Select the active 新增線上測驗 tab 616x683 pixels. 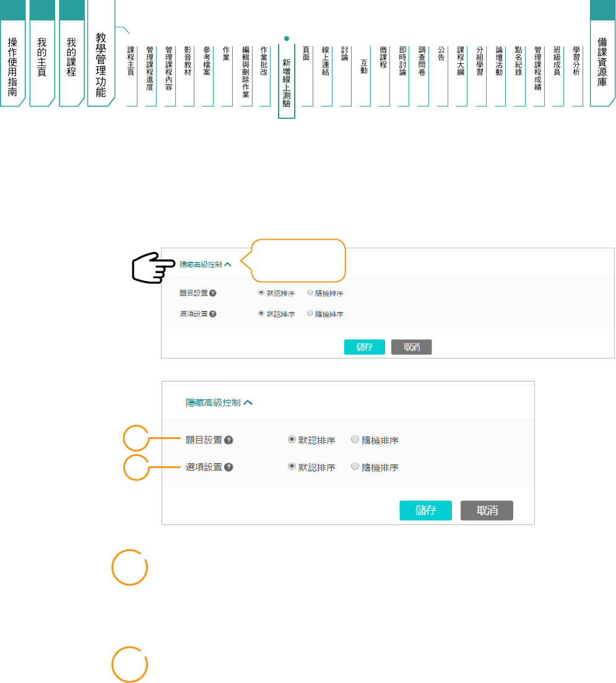click(287, 81)
